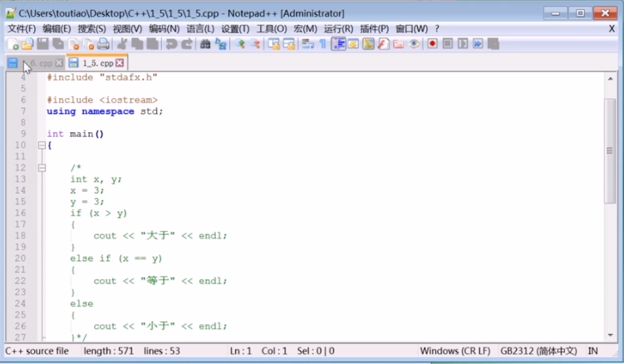Image resolution: width=624 pixels, height=364 pixels.
Task: Show the Document Map panel icon
Action: pos(369,44)
